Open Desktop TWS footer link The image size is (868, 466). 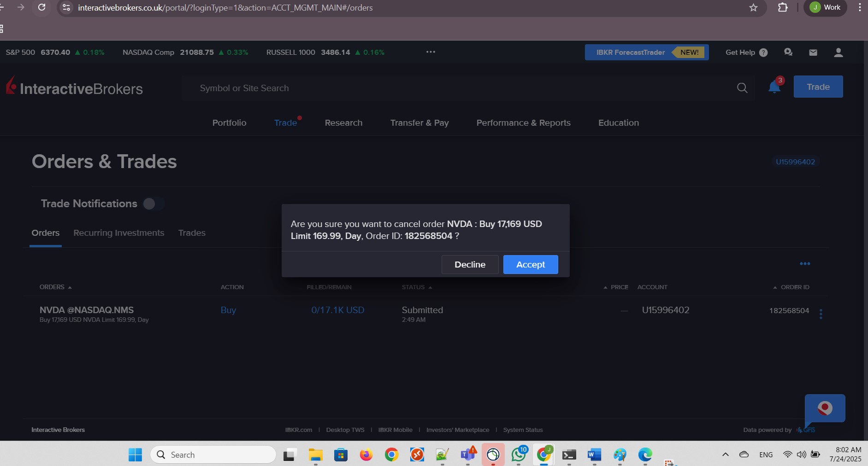click(345, 430)
